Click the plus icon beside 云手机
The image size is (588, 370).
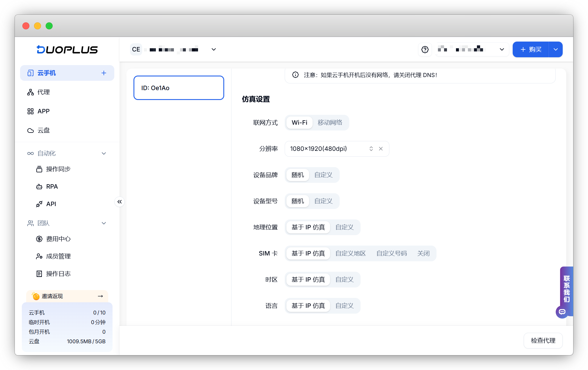[x=104, y=73]
